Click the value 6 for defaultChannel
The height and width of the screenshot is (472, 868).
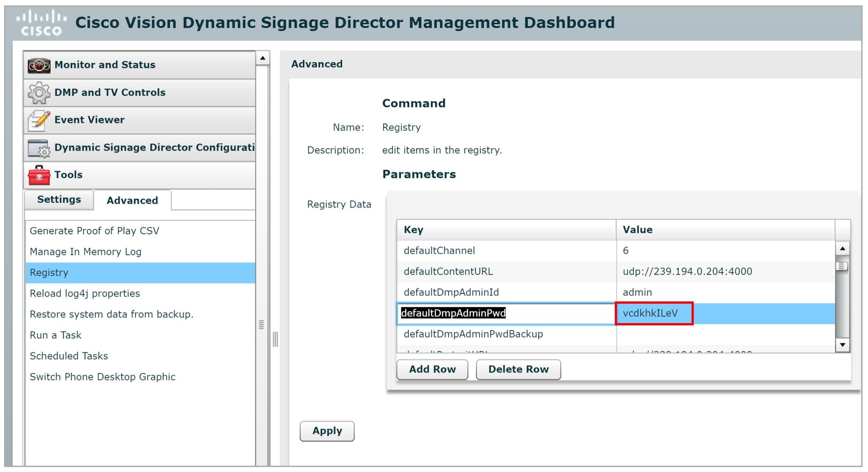point(725,251)
